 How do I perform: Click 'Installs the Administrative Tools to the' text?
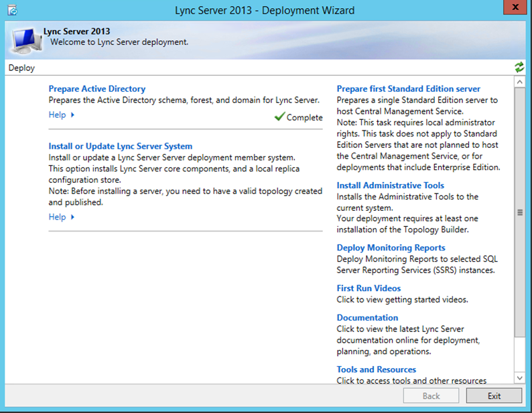click(407, 196)
